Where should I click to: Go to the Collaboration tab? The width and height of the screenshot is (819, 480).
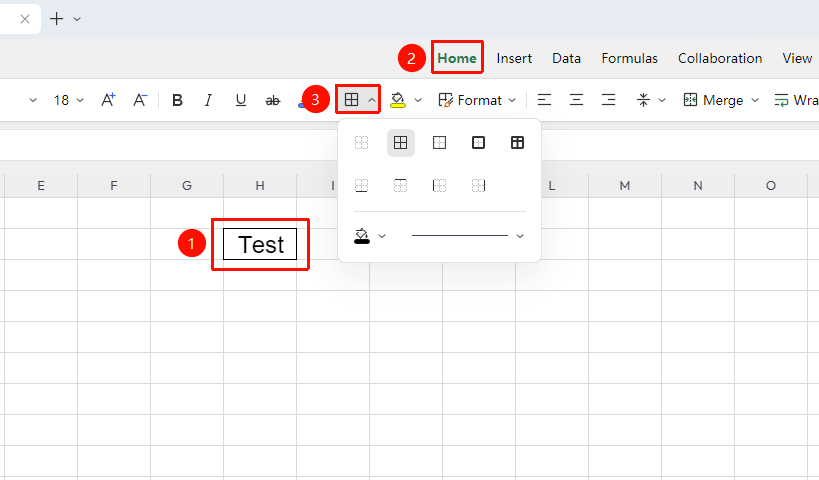[720, 58]
